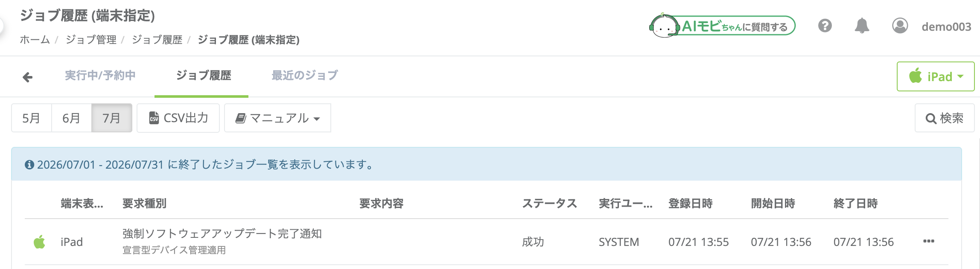The height and width of the screenshot is (269, 980).
Task: Click the 検索 search button
Action: pyautogui.click(x=945, y=118)
